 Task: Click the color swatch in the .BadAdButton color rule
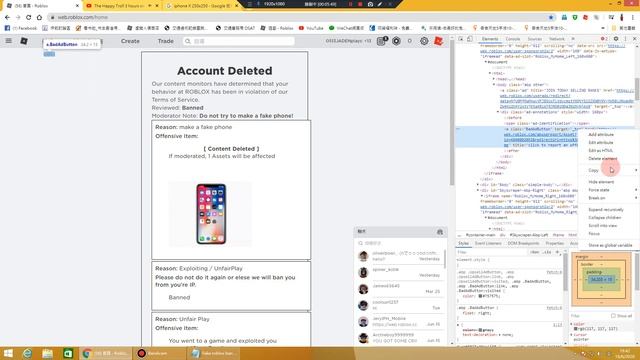coord(480,296)
